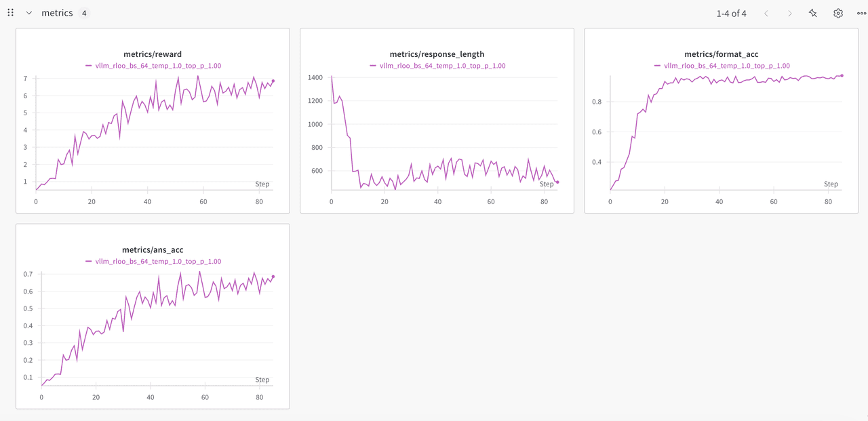Go to next page of panels
Screen dimensions: 868x421
click(x=789, y=14)
